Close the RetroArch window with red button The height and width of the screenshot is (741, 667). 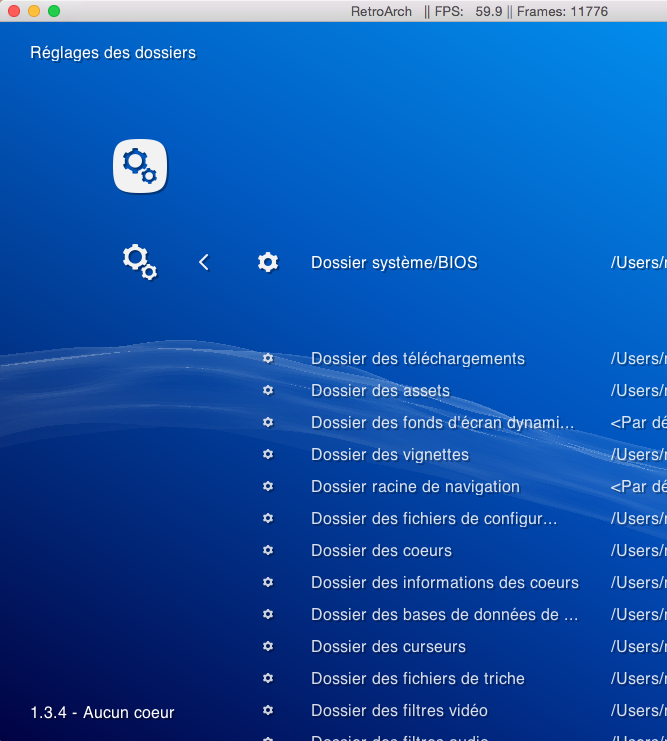point(14,11)
